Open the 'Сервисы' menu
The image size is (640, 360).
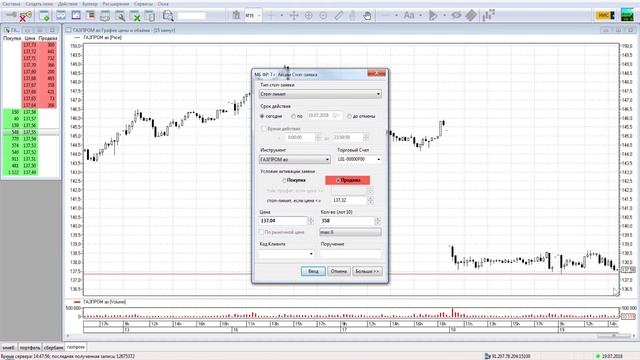point(143,4)
